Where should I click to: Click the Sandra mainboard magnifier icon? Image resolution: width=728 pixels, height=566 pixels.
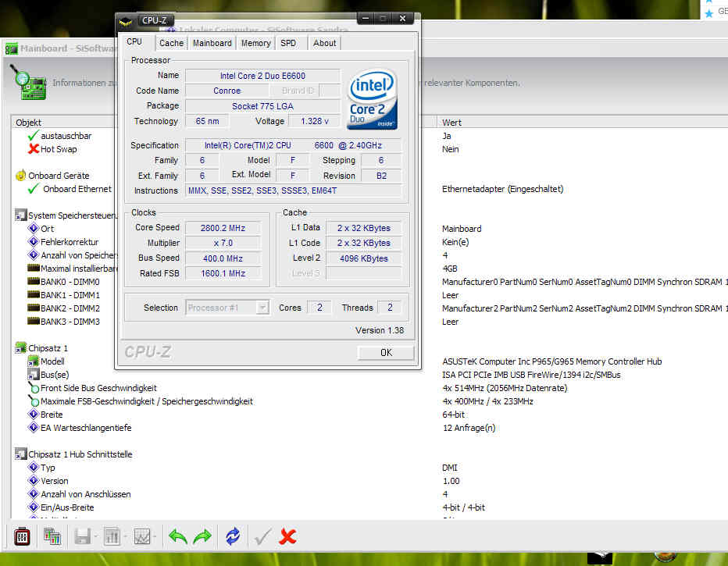pos(28,83)
